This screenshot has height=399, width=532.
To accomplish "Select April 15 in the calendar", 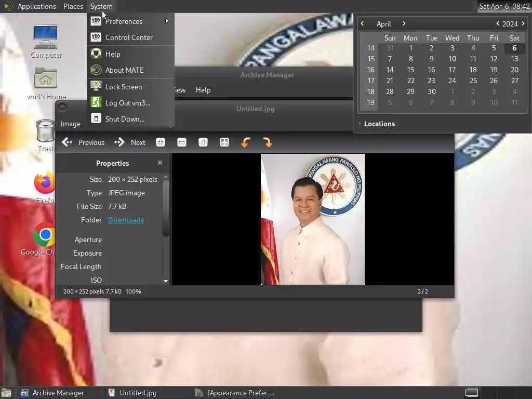I will 410,70.
